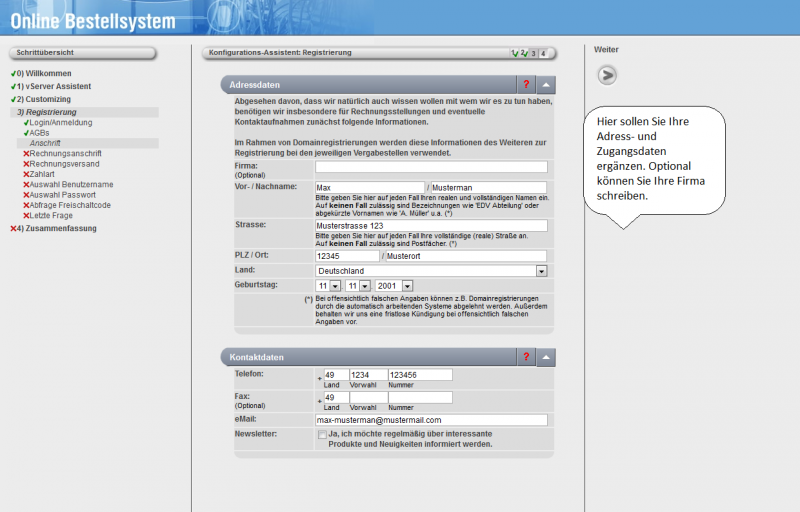Open the birthday year dropdown
Image resolution: width=800 pixels, height=512 pixels.
click(408, 286)
